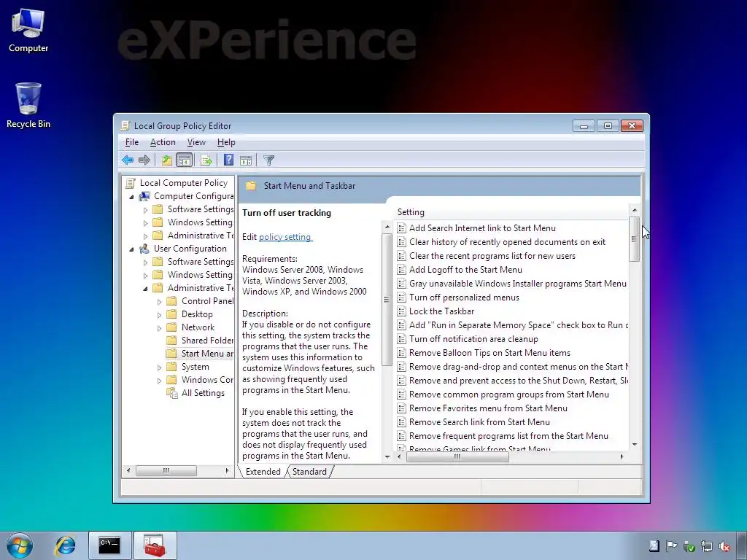Collapse User Configuration node

[x=132, y=249]
